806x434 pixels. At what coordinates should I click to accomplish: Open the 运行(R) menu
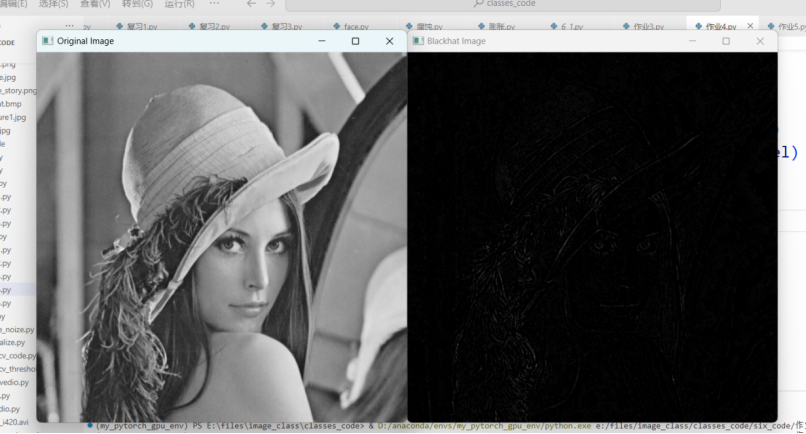(x=179, y=4)
